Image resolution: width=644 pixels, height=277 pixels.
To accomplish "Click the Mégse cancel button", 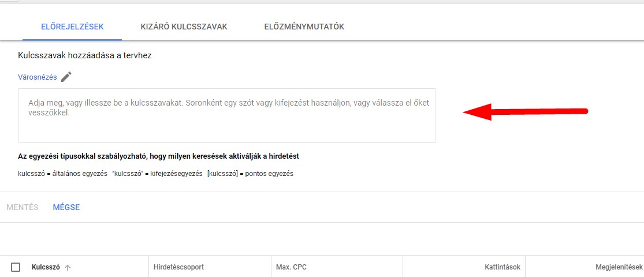I will [x=66, y=207].
